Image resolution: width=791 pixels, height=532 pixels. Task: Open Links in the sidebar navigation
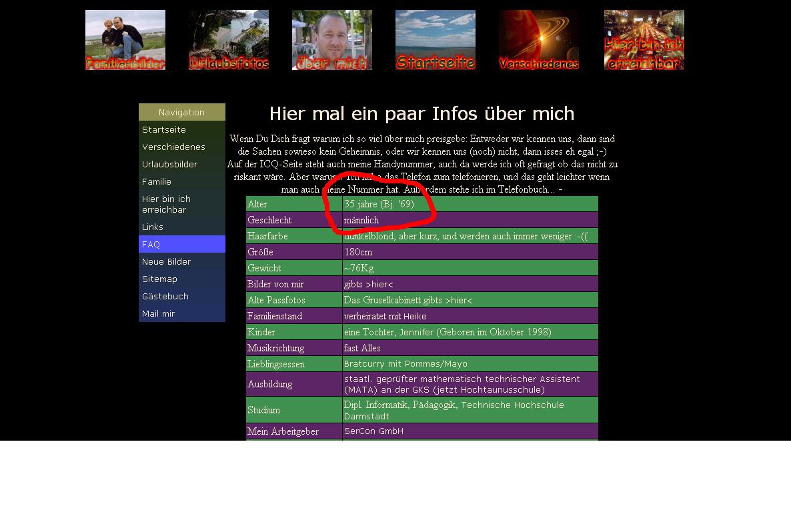(153, 227)
